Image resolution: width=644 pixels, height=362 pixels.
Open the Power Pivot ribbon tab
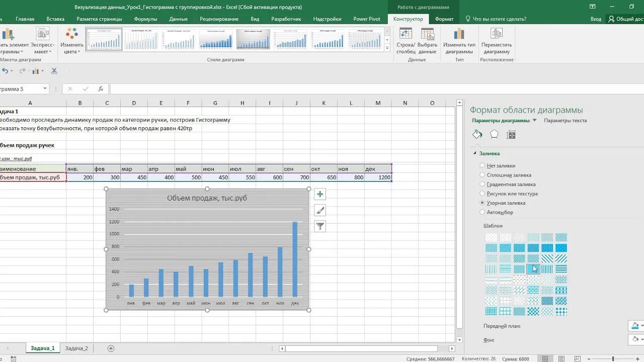[x=367, y=19]
